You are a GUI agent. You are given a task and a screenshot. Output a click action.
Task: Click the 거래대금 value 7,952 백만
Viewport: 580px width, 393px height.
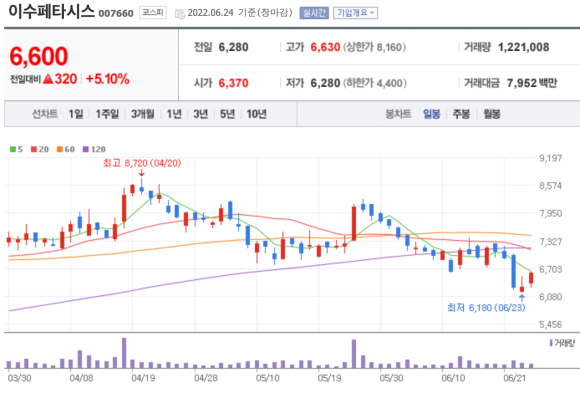532,83
